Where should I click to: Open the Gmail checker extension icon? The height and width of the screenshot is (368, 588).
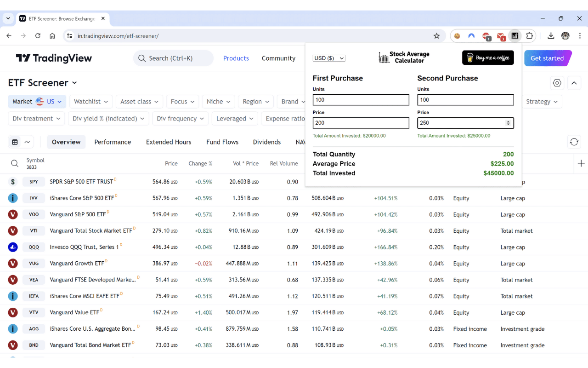pos(501,36)
